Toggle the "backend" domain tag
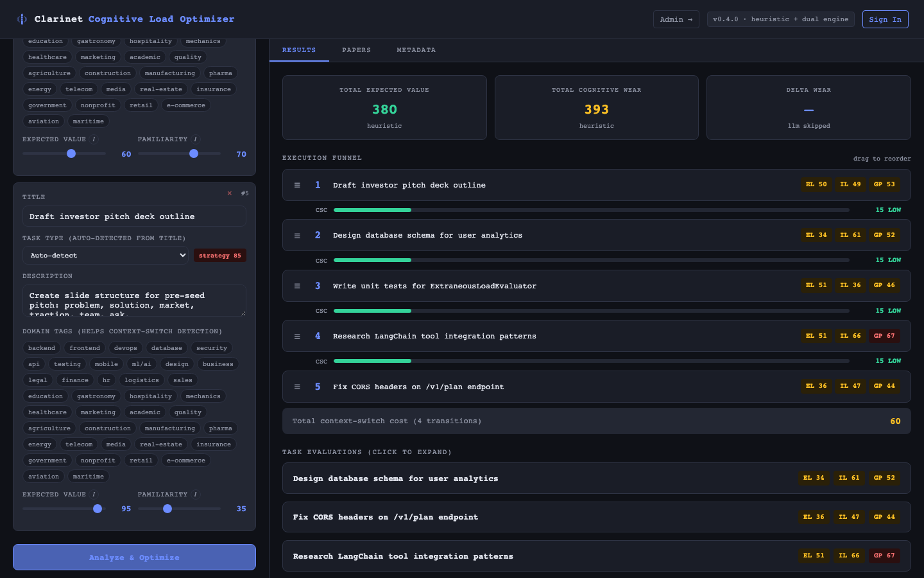The height and width of the screenshot is (578, 924). 41,347
